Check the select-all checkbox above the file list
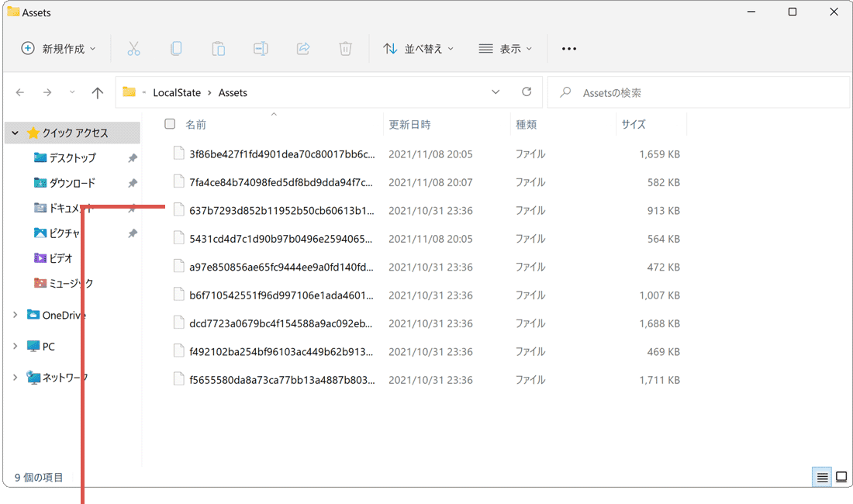The height and width of the screenshot is (504, 853). [168, 123]
